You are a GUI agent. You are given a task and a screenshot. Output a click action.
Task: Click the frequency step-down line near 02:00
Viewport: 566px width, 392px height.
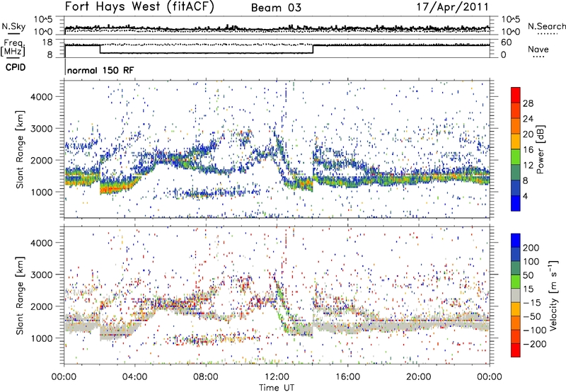point(100,49)
